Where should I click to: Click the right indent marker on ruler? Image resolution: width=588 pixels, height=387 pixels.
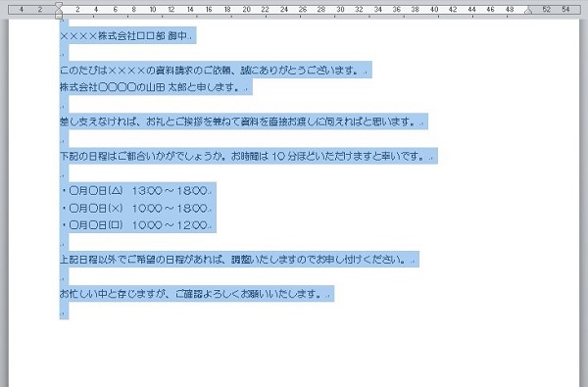528,12
